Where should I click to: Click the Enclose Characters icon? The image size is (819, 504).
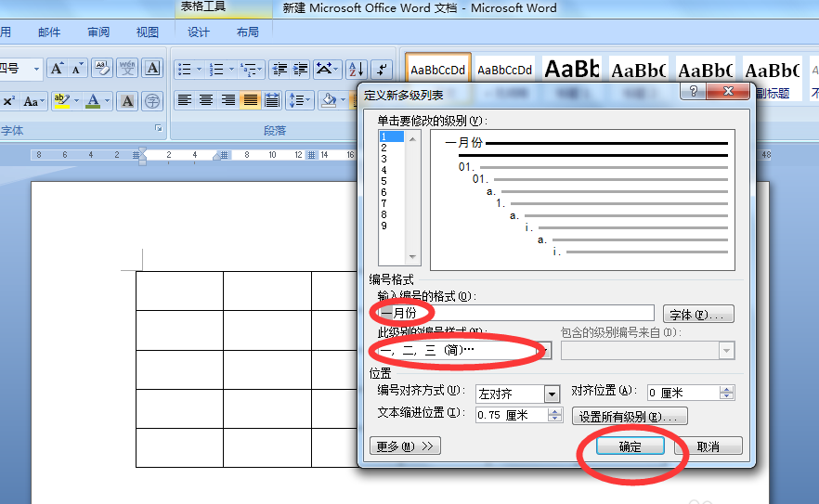point(152,101)
